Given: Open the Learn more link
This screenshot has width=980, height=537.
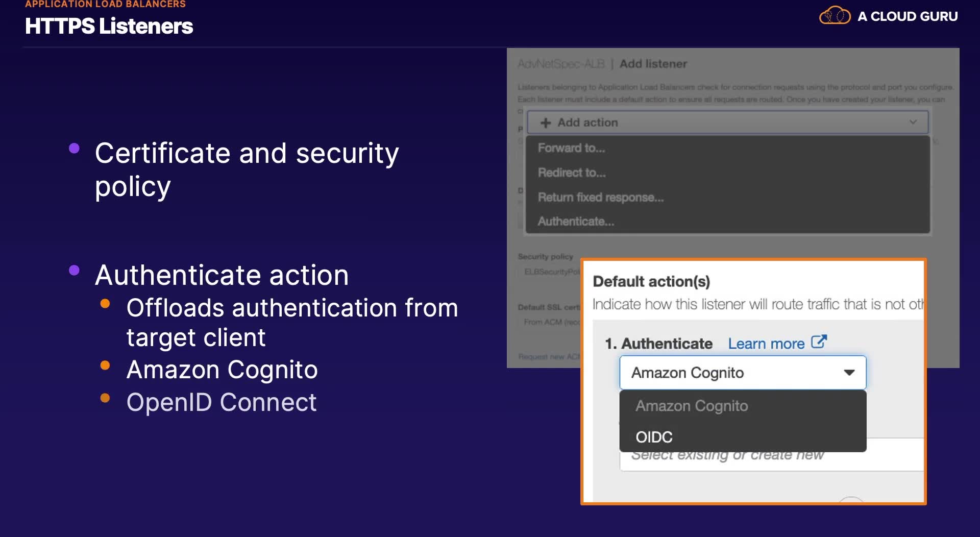Looking at the screenshot, I should [766, 344].
